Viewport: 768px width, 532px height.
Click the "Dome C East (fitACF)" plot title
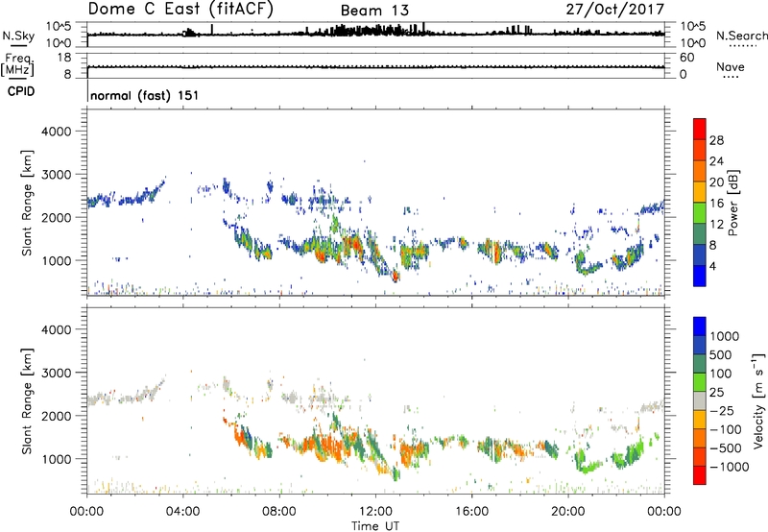pyautogui.click(x=180, y=10)
